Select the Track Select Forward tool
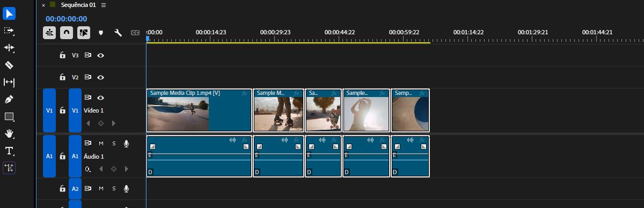This screenshot has width=644, height=208. [9, 31]
